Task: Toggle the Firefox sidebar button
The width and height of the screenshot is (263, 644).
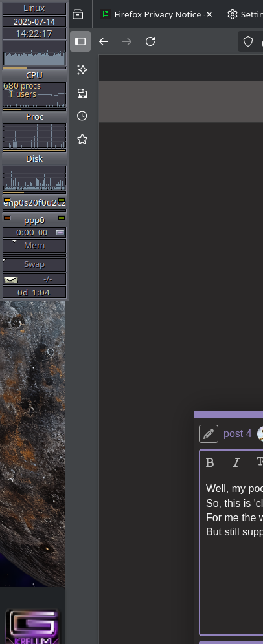Action: coord(80,41)
